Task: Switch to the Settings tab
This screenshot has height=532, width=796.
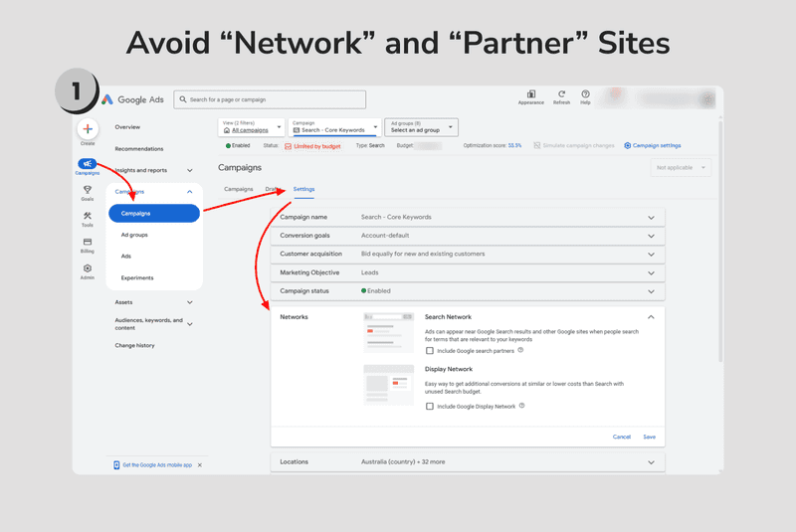Action: click(303, 189)
